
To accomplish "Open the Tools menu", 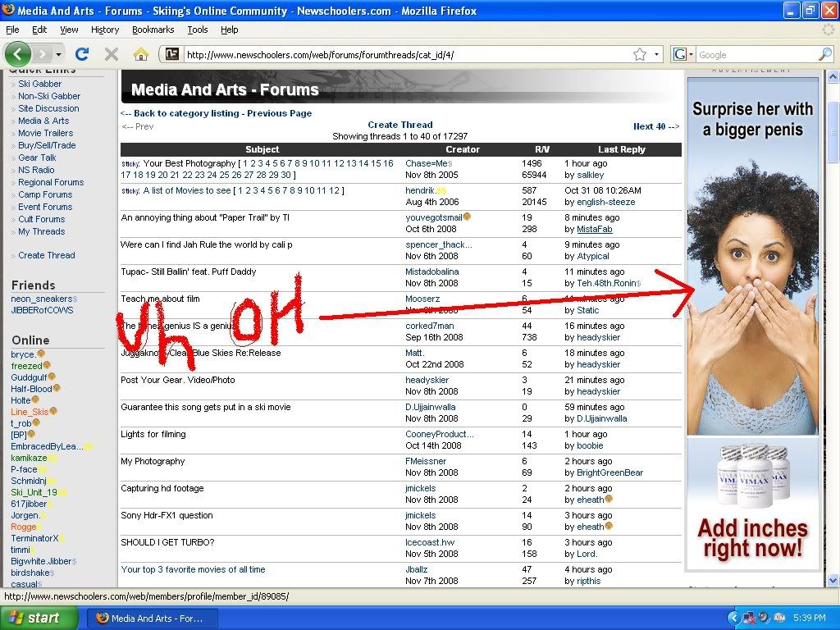I will click(x=198, y=30).
